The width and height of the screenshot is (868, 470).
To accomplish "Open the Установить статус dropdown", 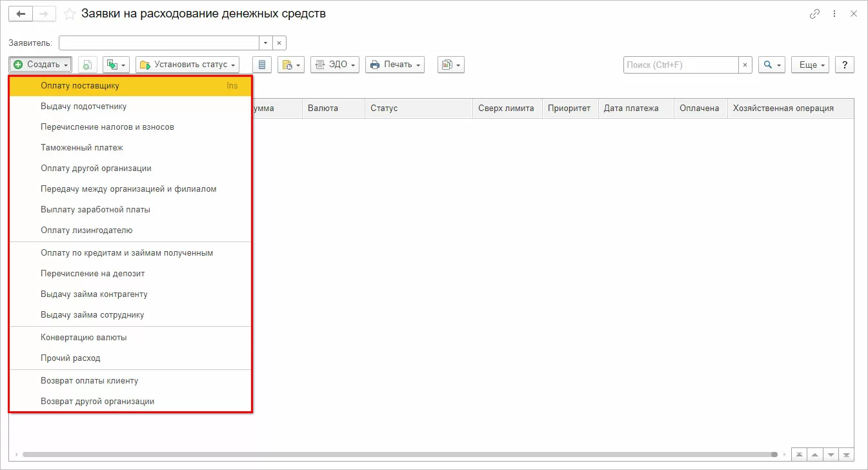I will (x=188, y=65).
